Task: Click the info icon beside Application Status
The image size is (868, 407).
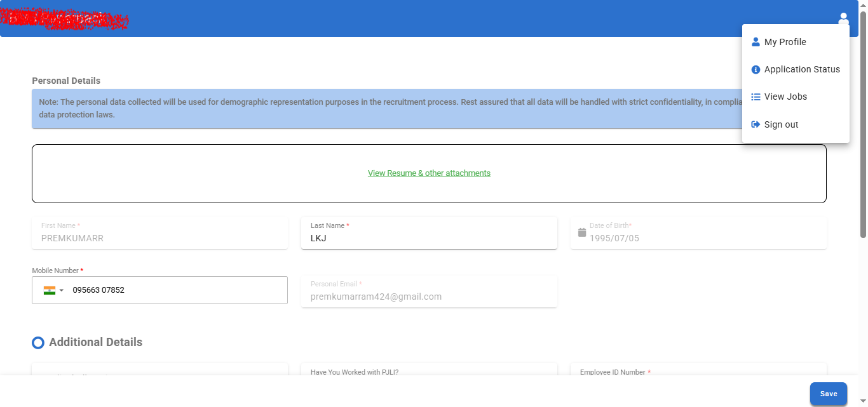Action: pos(756,69)
